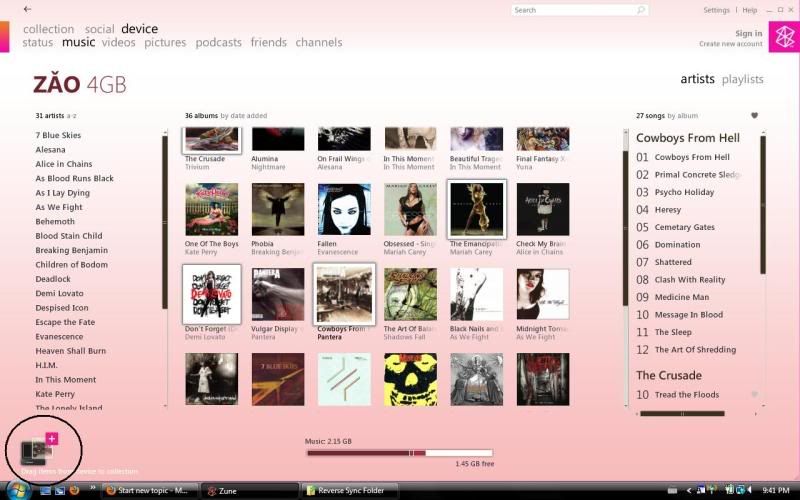Select artist Alice in Chains
The height and width of the screenshot is (500, 800).
pyautogui.click(x=64, y=164)
